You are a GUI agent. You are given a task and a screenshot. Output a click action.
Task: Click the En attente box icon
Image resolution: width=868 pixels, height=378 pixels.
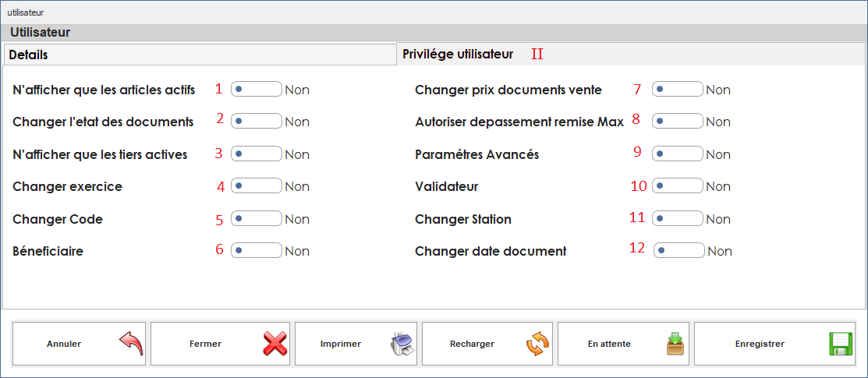(675, 344)
